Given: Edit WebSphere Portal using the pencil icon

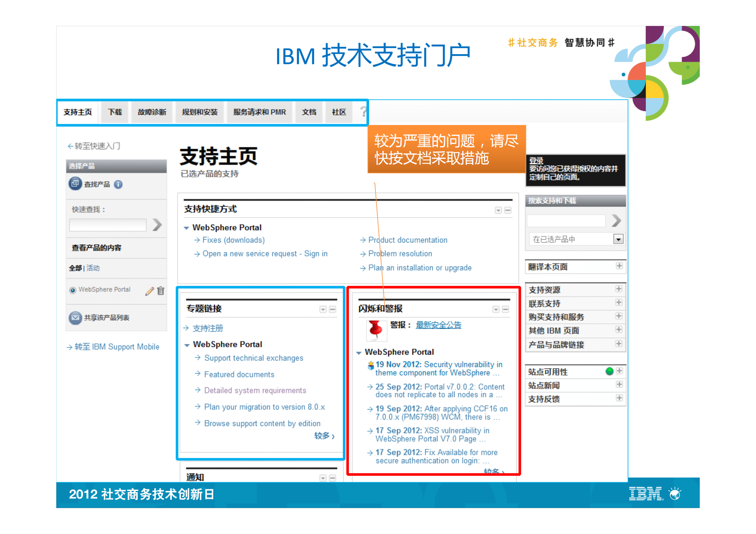Looking at the screenshot, I should tap(150, 291).
